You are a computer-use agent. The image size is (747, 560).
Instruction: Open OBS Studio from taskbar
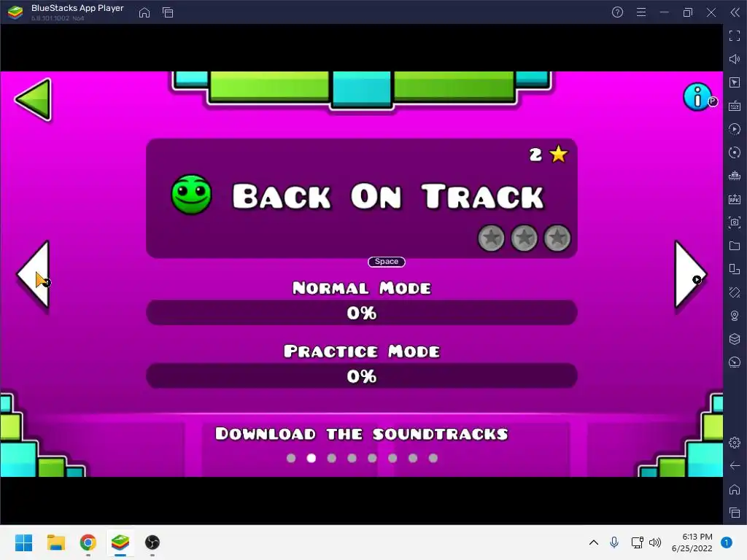(152, 542)
